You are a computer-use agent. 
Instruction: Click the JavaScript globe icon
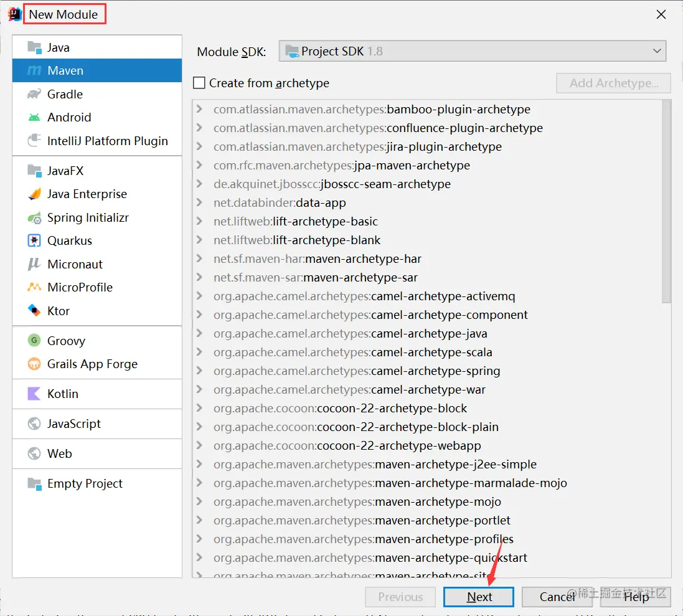pyautogui.click(x=34, y=423)
